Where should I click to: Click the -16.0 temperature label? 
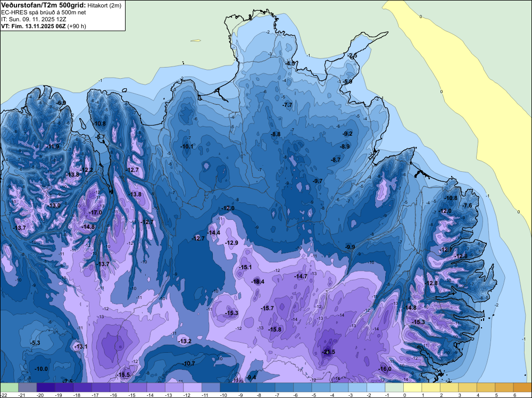click(x=385, y=369)
